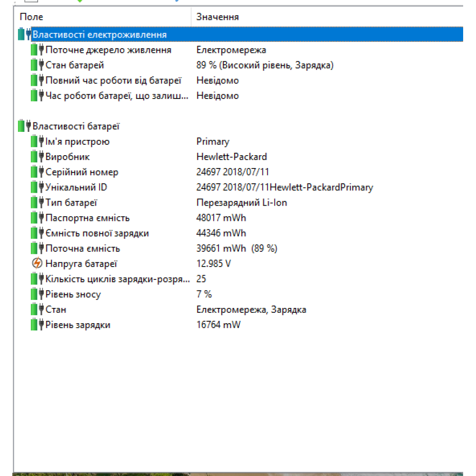This screenshot has width=476, height=476.
Task: Click value 24697 2018/07/11Hewlett-PackardPrimary
Action: click(285, 187)
